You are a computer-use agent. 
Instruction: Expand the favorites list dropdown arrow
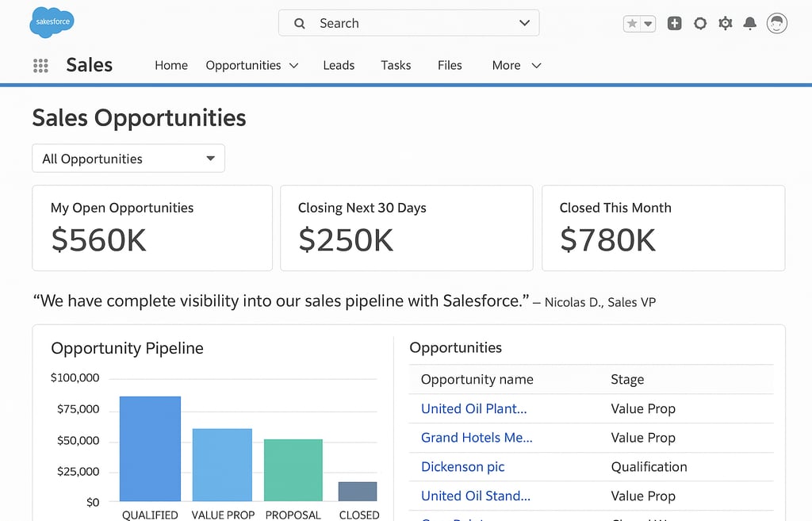[649, 24]
